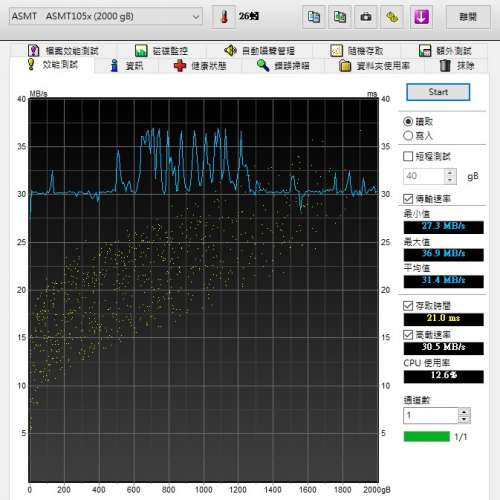This screenshot has width=500, height=500.
Task: Toggle the 存取時間 access time checkbox
Action: point(408,306)
